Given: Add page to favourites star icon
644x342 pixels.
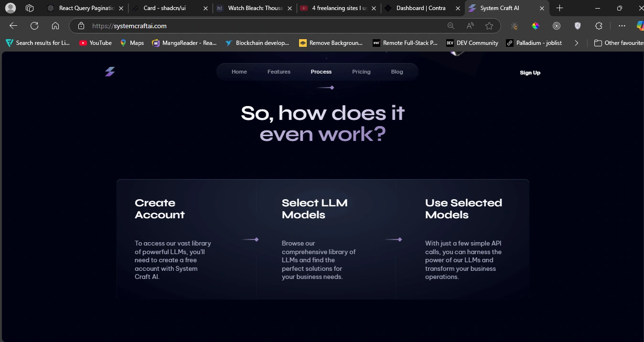Looking at the screenshot, I should pyautogui.click(x=489, y=26).
